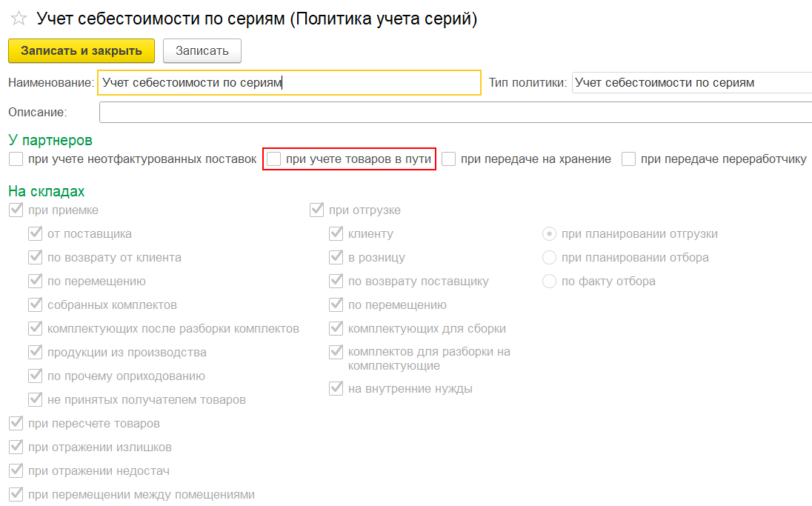Toggle 'в розницу' checkbox
Viewport: 812px width, 506px height.
click(x=336, y=257)
